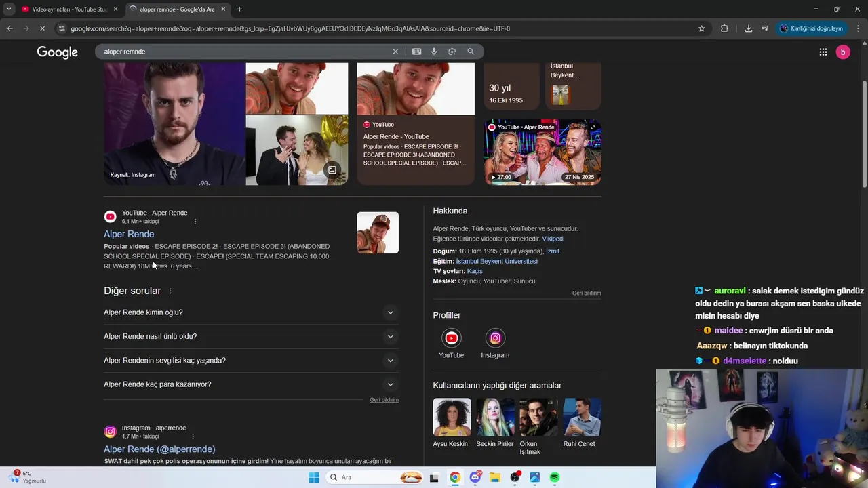Open Alper Rende (@alperrende) Instagram link

(159, 449)
